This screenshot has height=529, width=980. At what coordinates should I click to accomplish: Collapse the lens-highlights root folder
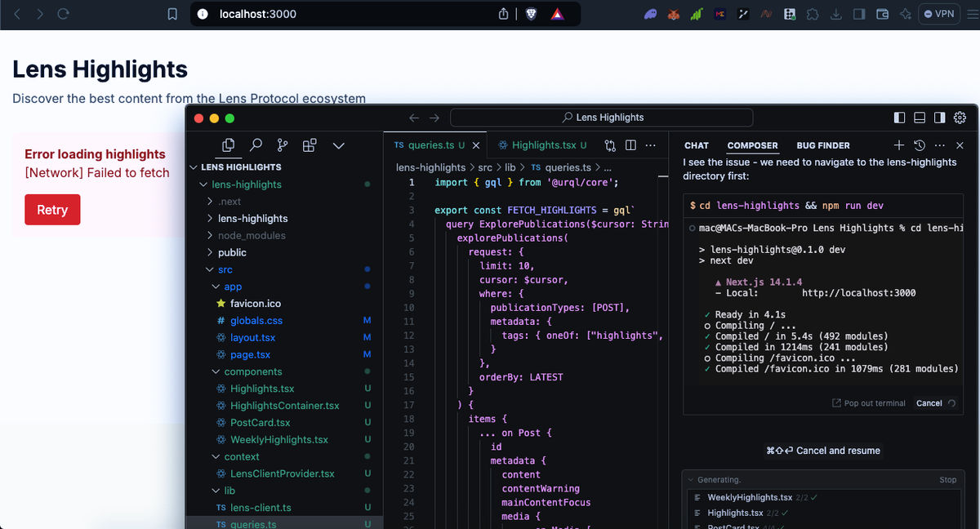click(283, 184)
